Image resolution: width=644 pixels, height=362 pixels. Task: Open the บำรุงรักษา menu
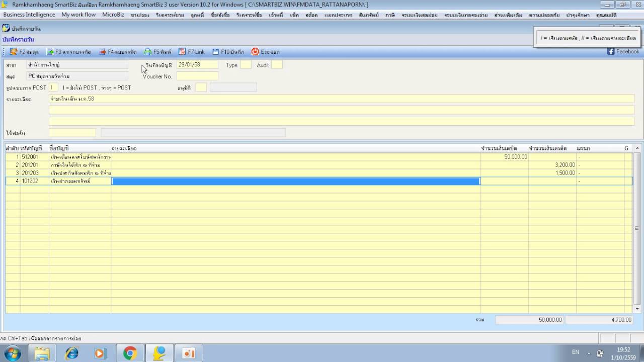[x=578, y=15]
